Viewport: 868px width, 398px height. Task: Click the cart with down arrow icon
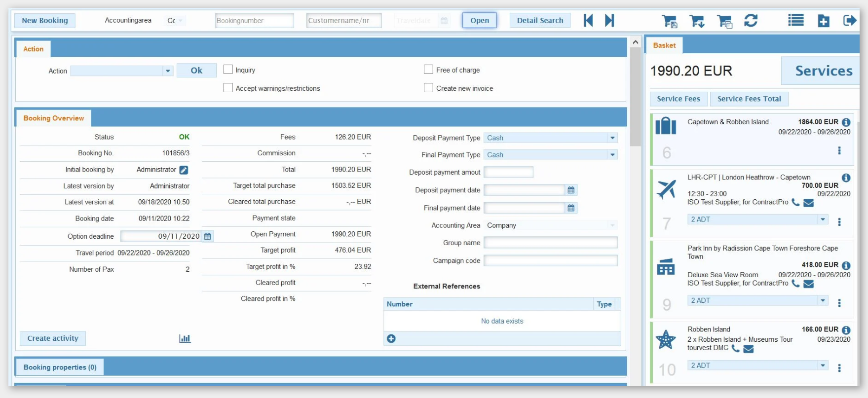pyautogui.click(x=697, y=21)
